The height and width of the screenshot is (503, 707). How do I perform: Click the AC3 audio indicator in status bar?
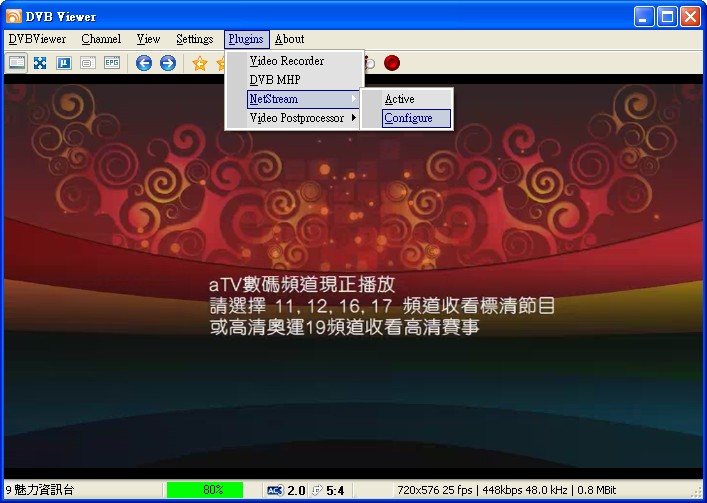(275, 490)
